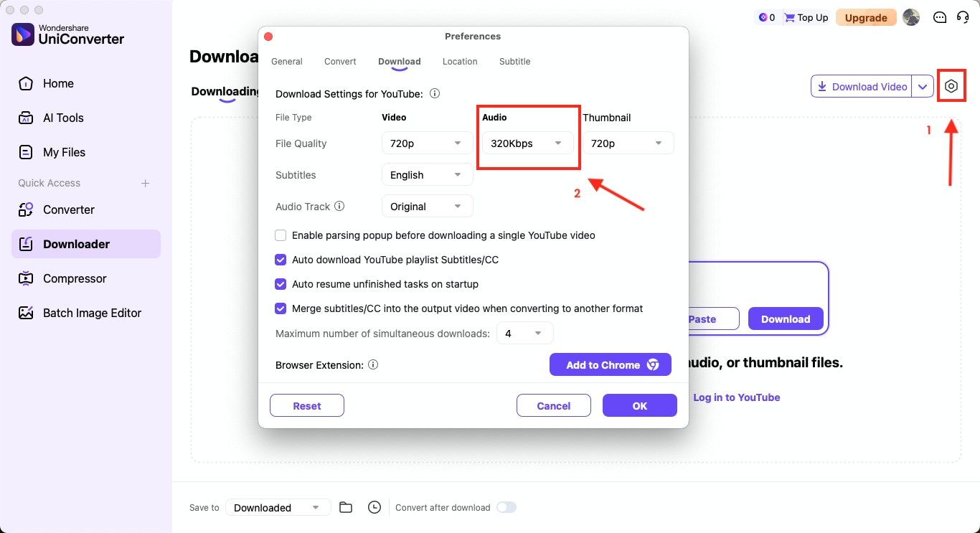980x533 pixels.
Task: Switch to the Convert preferences tab
Action: tap(340, 62)
